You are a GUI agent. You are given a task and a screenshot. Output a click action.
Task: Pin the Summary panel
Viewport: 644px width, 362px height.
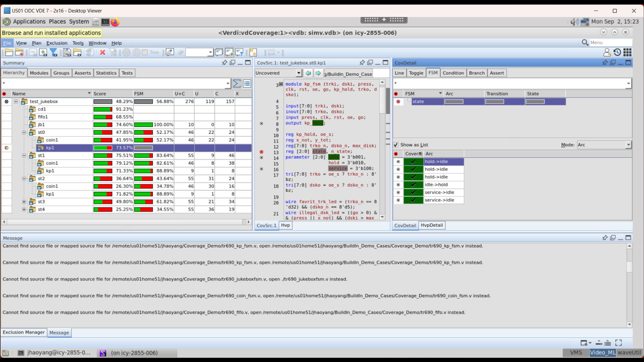point(224,63)
